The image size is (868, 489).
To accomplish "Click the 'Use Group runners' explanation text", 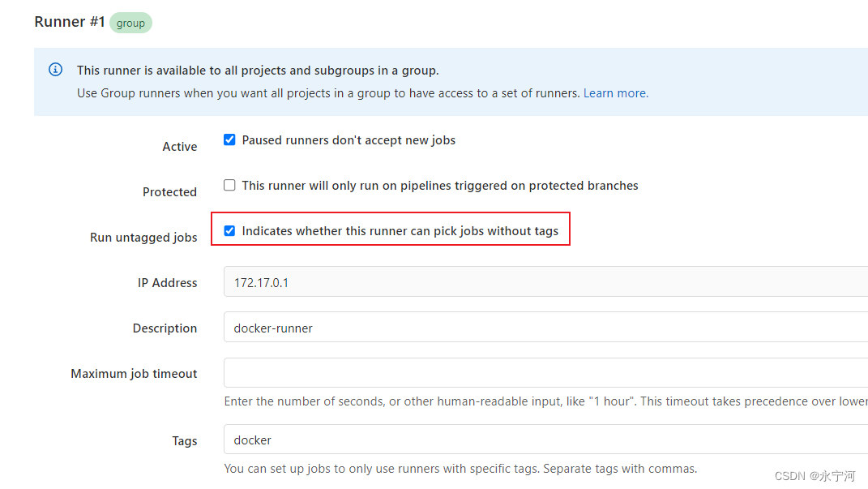I will coord(328,93).
